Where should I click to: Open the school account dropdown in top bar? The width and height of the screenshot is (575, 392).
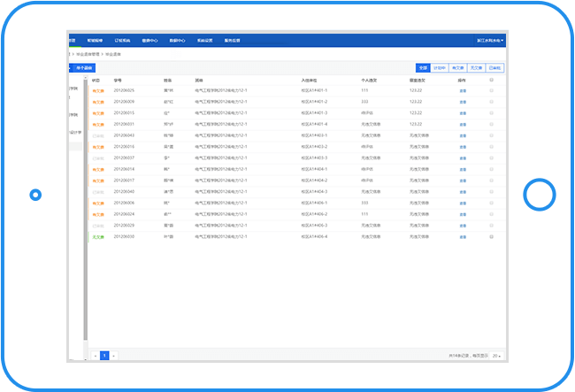click(490, 41)
